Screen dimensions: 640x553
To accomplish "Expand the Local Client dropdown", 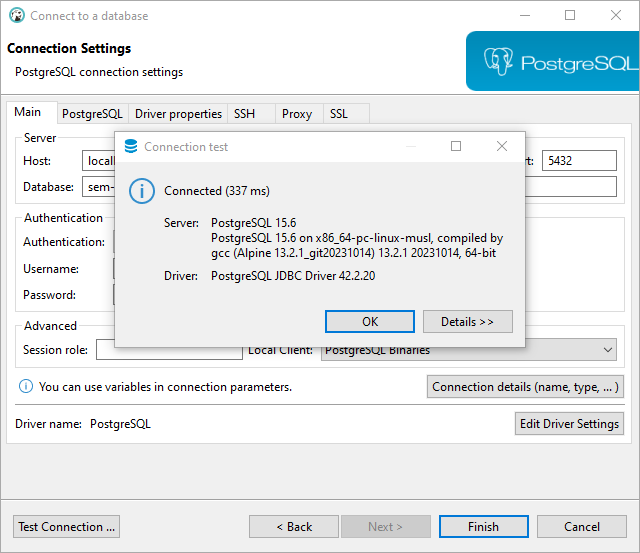I will coord(608,350).
